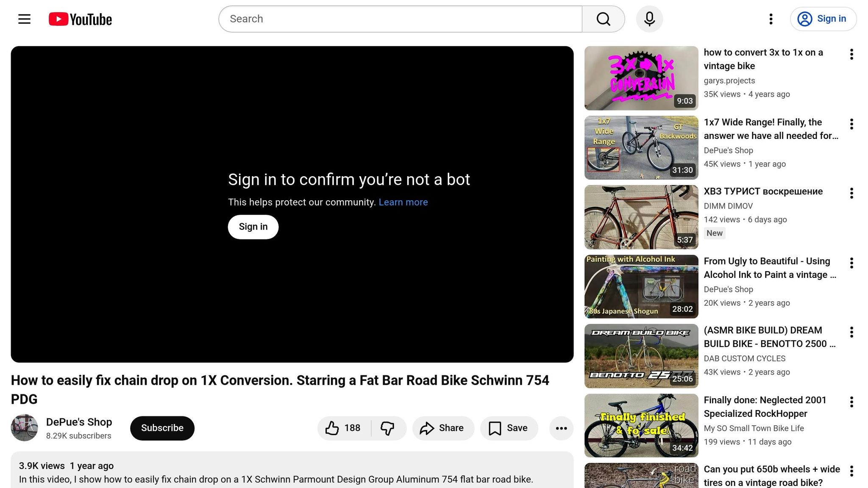Click the YouTube logo
The image size is (868, 488).
click(x=80, y=19)
